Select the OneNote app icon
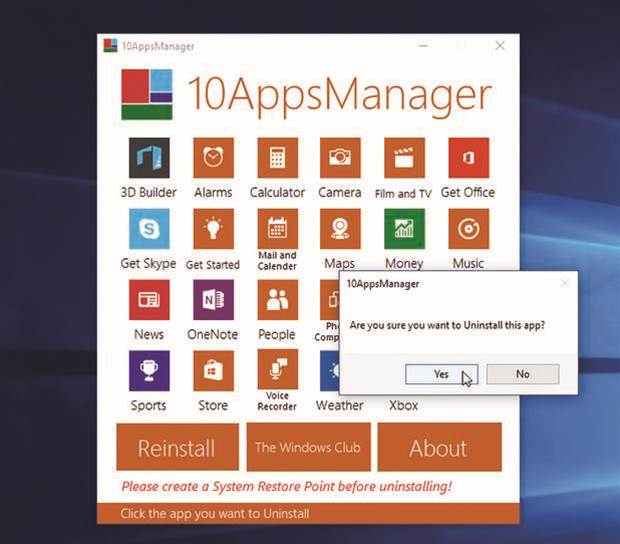This screenshot has width=620, height=544. [213, 300]
